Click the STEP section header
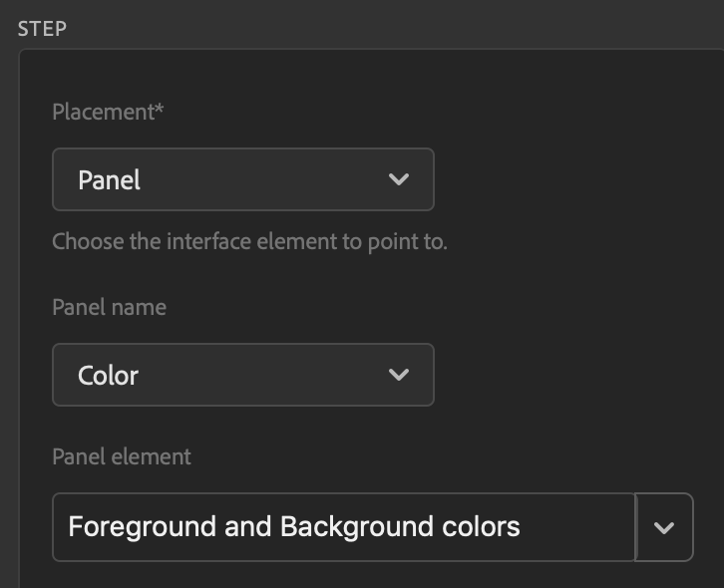This screenshot has width=724, height=588. (43, 28)
